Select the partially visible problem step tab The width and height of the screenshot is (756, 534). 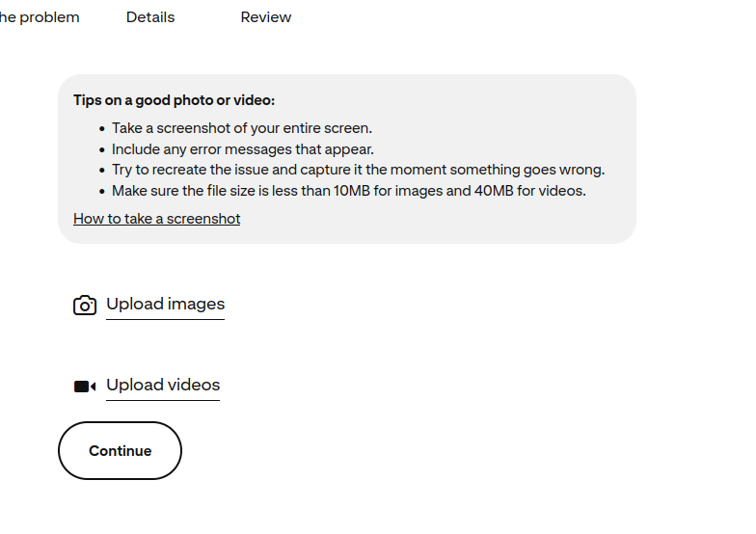(39, 17)
